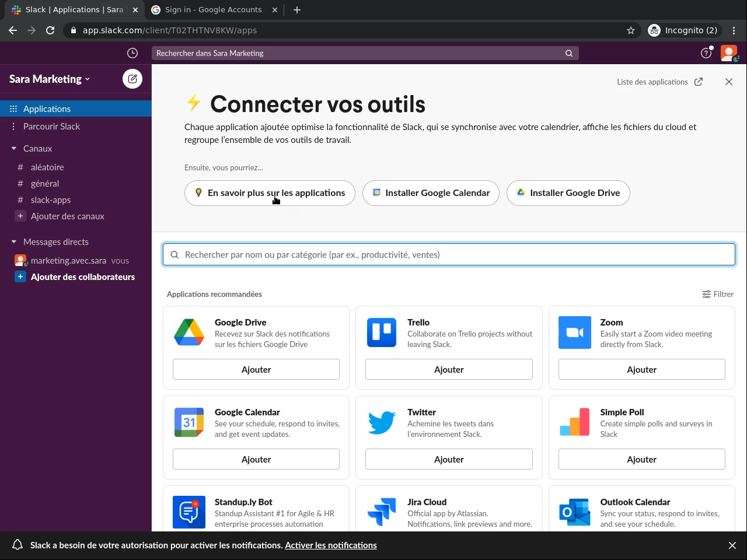Click the Outlook Calendar app logo
The width and height of the screenshot is (747, 560).
click(575, 512)
